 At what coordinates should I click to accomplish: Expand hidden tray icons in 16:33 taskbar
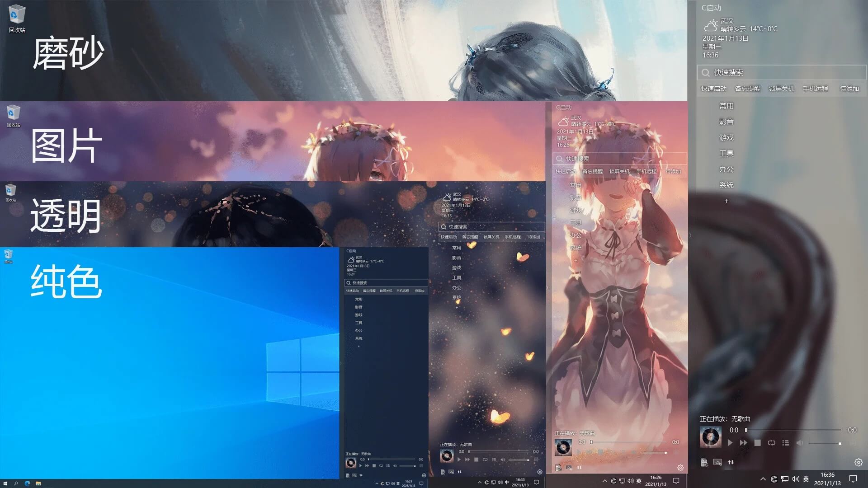coord(480,483)
